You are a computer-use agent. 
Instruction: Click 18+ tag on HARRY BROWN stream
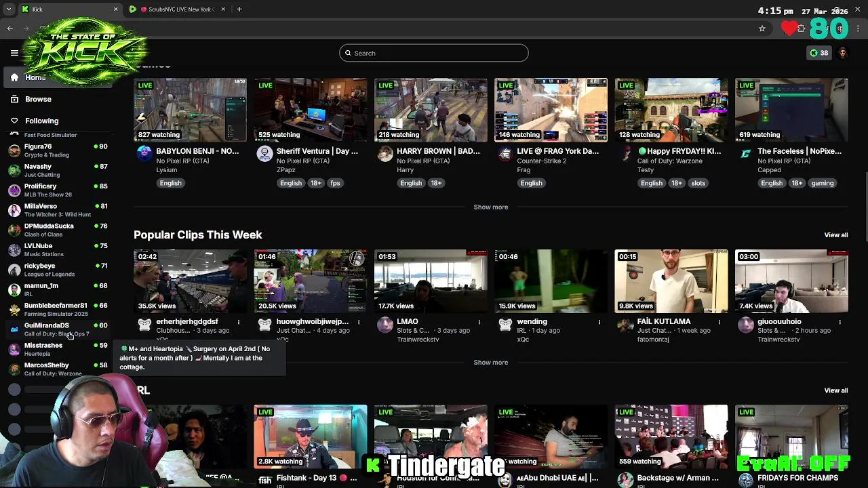[x=436, y=183]
